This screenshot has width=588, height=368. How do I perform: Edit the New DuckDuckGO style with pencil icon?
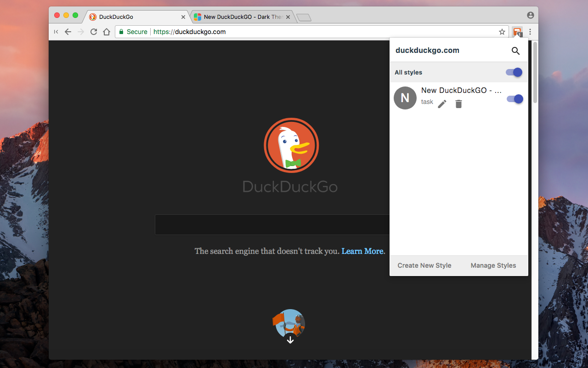442,104
